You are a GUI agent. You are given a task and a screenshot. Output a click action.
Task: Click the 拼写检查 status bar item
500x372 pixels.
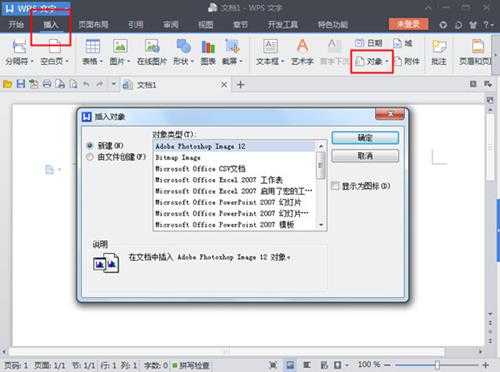click(x=191, y=365)
